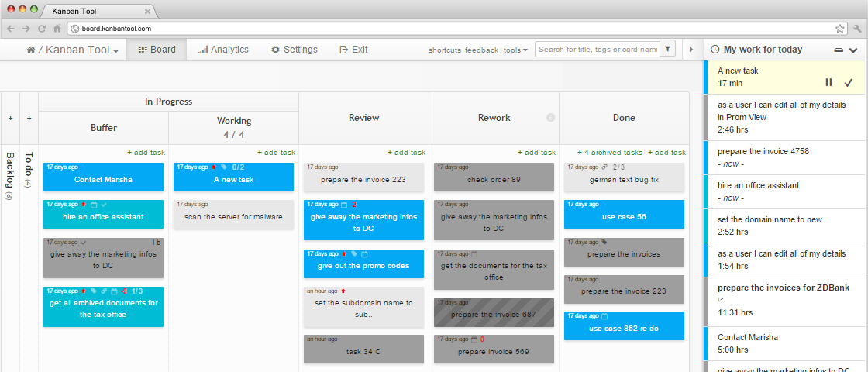868x372 pixels.
Task: Click calendar icon on use case 862 re-do card
Action: tap(604, 316)
